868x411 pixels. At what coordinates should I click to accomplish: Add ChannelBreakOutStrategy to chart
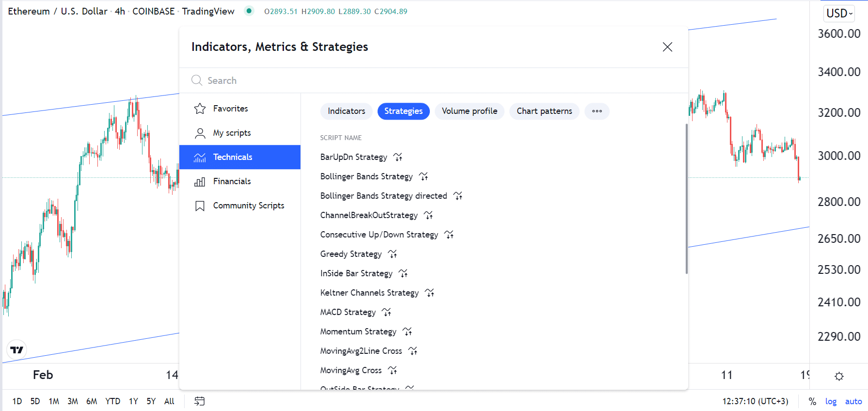(x=369, y=215)
